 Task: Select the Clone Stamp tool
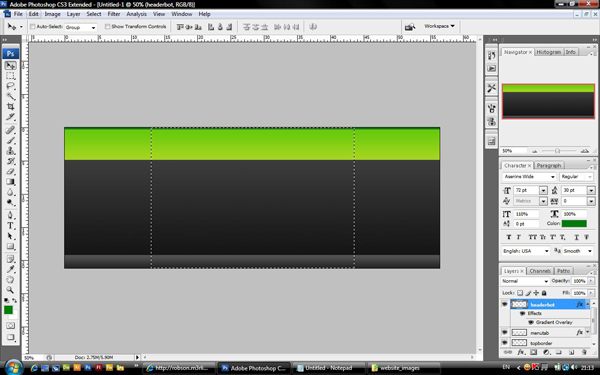point(11,151)
